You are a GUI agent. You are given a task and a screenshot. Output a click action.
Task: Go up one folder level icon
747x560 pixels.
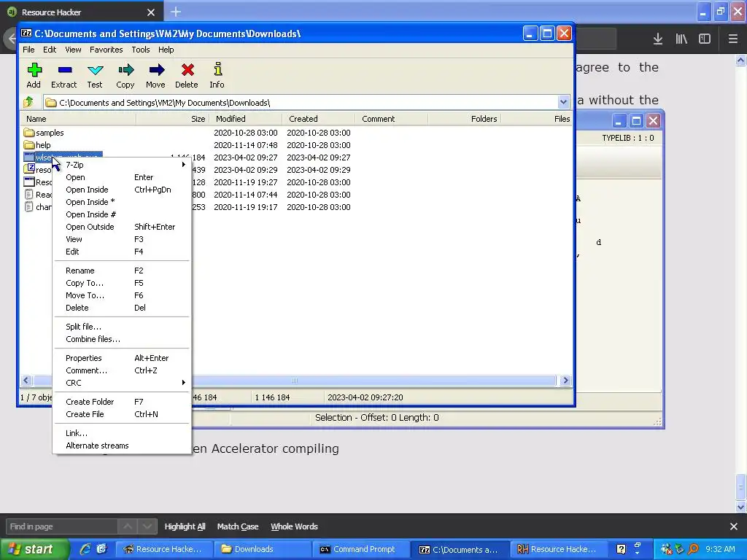coord(28,102)
